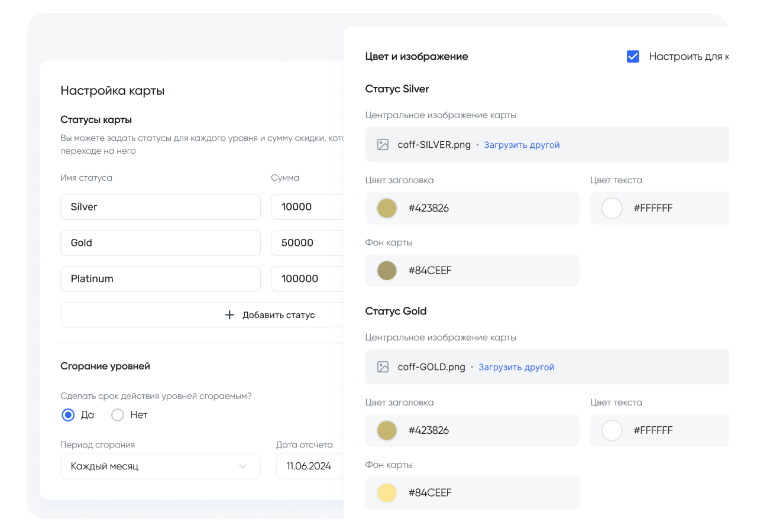757x532 pixels.
Task: Click the Дата отсчета date field
Action: tap(310, 466)
